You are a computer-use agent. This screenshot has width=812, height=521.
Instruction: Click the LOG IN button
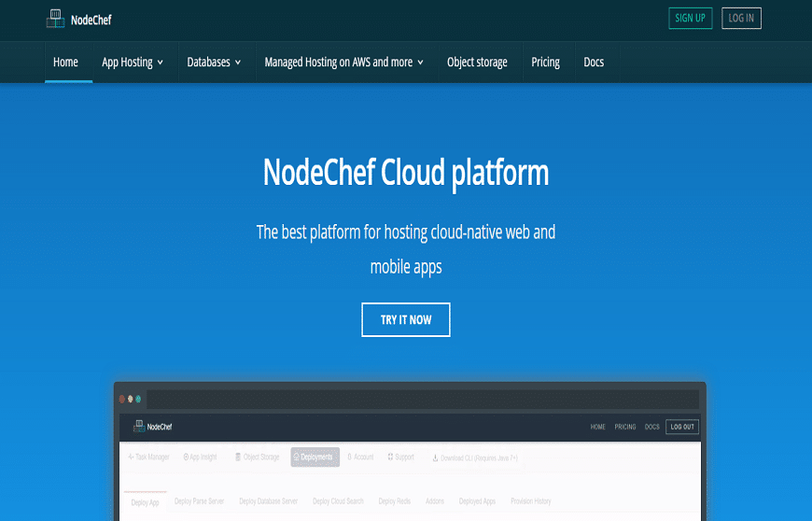pos(741,18)
